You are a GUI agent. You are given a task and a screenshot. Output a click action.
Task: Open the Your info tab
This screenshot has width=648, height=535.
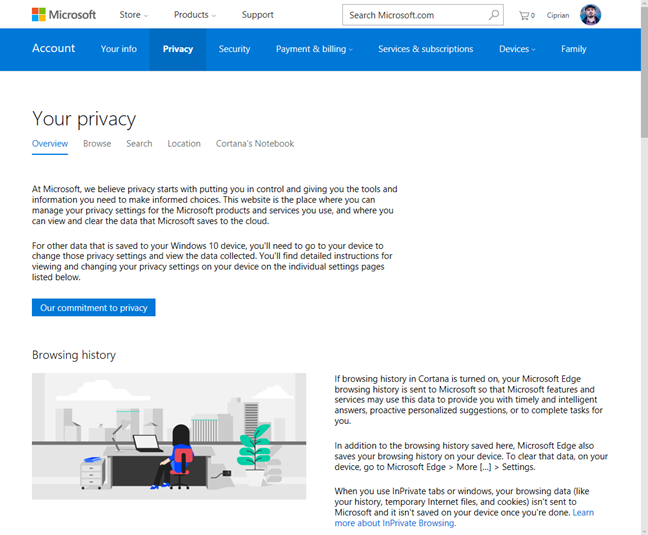[119, 49]
